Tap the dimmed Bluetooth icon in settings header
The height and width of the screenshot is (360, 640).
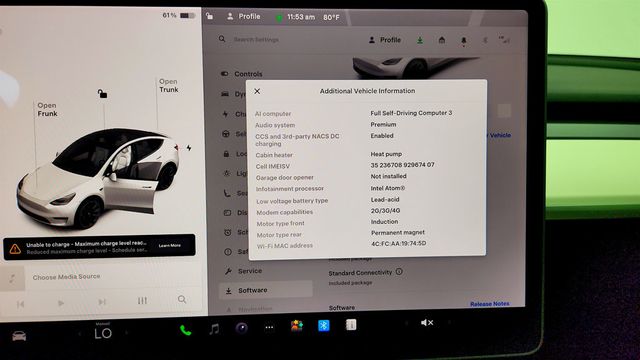(x=485, y=40)
